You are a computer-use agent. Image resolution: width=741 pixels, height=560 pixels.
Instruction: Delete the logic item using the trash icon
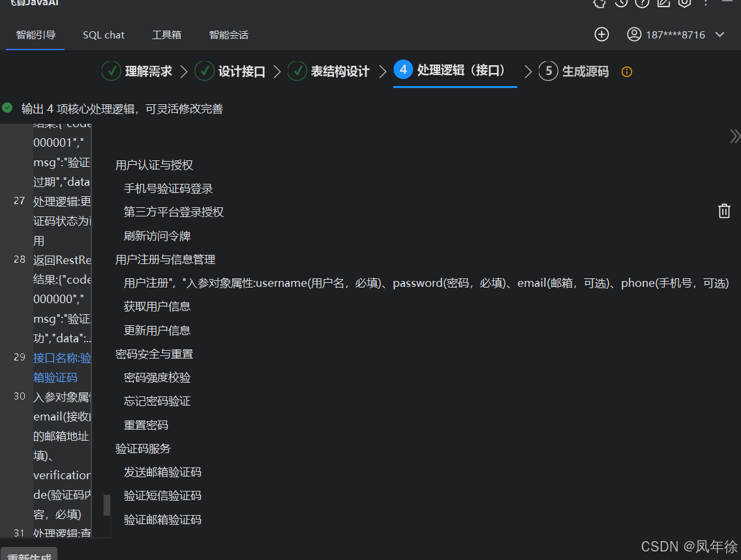coord(724,211)
